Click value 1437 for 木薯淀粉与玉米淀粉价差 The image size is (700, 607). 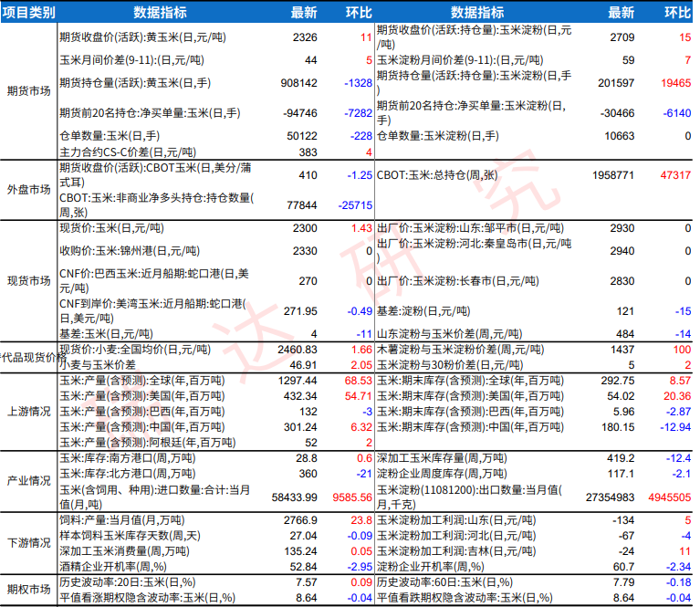(622, 350)
